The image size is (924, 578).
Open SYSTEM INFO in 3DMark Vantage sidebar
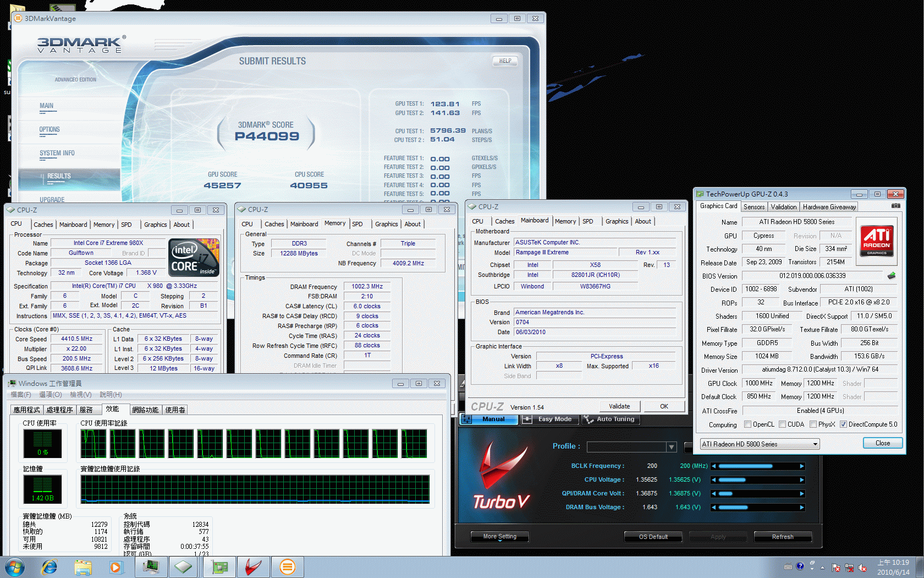coord(57,153)
